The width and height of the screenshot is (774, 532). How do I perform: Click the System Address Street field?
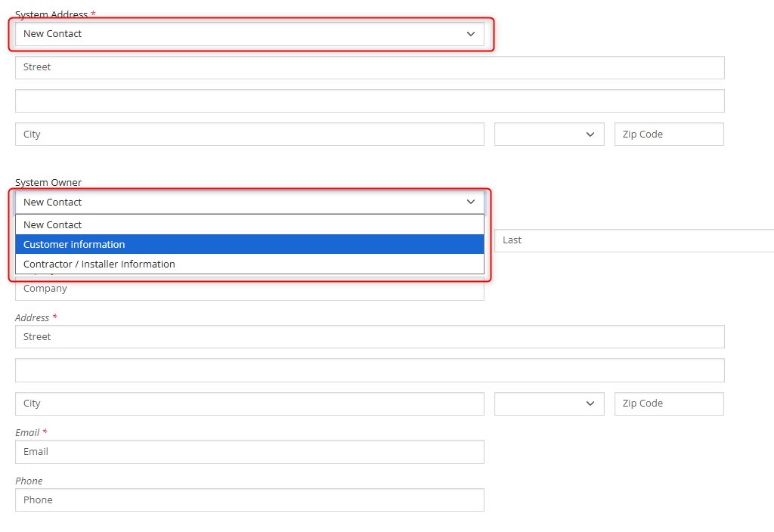pos(370,67)
